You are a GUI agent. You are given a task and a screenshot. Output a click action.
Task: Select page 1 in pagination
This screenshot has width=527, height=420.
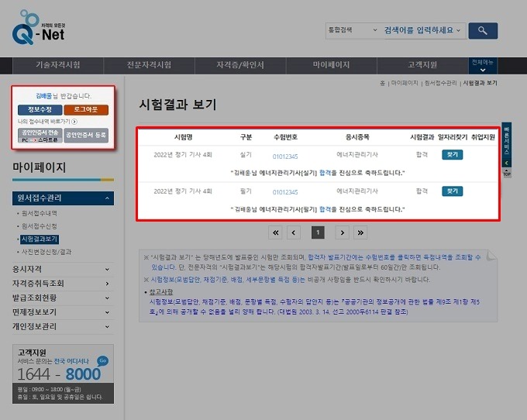tap(318, 232)
